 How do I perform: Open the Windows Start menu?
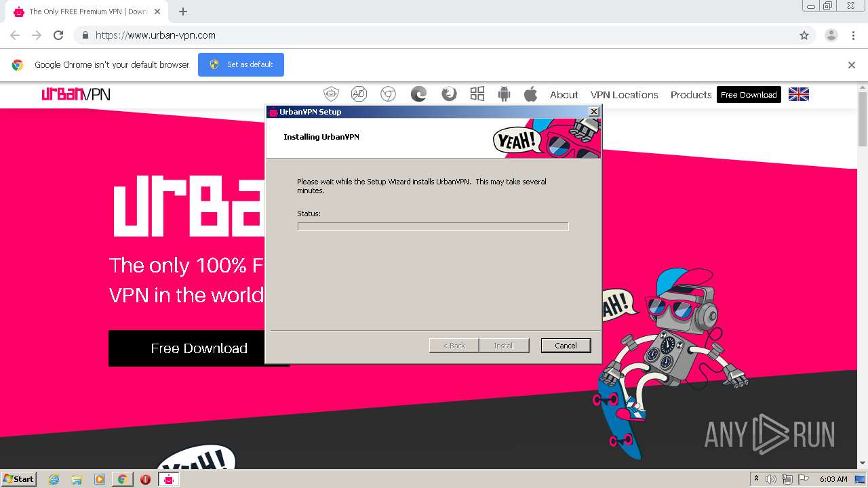[x=18, y=479]
